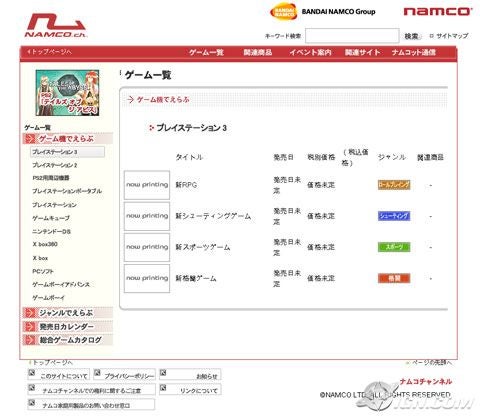Select PS2用周辺機器 in the sidebar
This screenshot has width=480, height=417.
point(51,178)
